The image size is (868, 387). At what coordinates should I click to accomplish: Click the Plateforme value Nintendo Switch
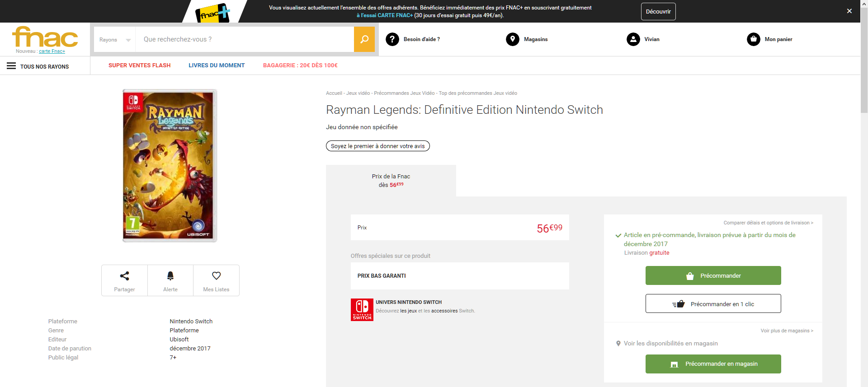[x=191, y=321]
